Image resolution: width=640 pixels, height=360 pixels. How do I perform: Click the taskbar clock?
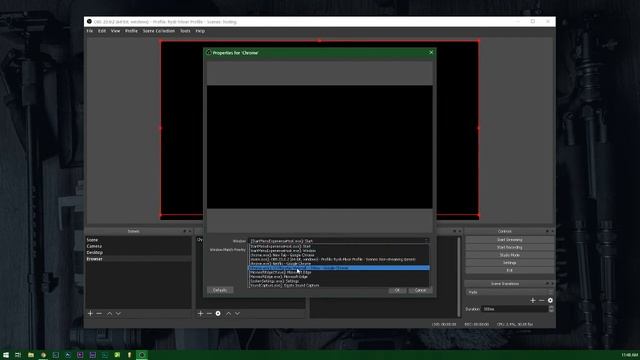point(630,355)
